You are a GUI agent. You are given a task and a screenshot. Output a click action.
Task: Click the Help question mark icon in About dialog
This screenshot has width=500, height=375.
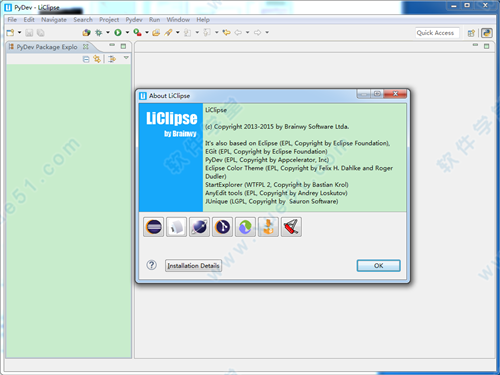(x=152, y=265)
